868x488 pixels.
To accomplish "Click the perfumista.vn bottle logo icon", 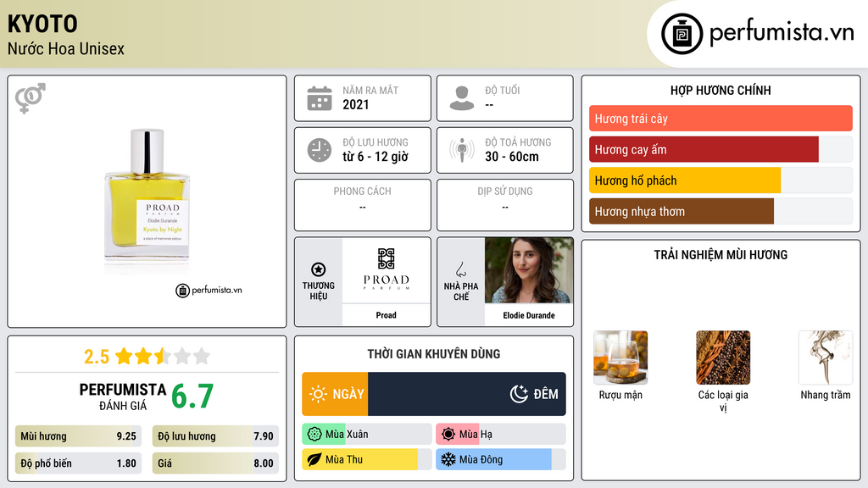I will point(682,34).
